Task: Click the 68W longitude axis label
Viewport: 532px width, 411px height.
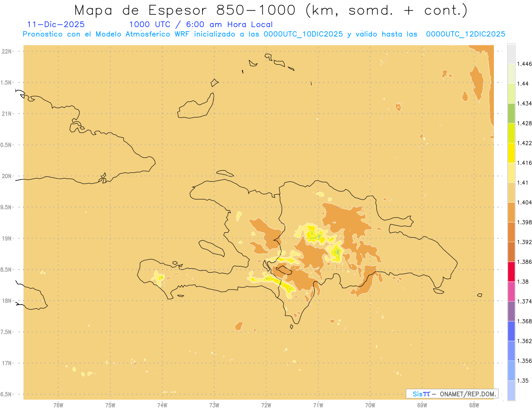Action: (474, 405)
